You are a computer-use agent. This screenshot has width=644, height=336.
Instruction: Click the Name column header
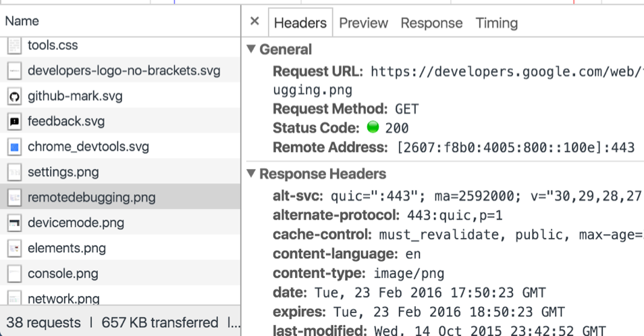click(120, 21)
